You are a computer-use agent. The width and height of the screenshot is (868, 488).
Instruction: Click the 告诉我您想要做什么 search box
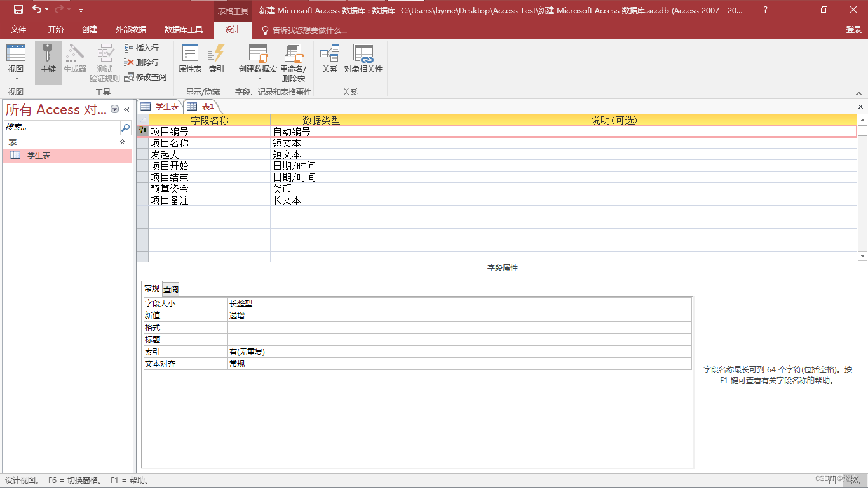[x=305, y=30]
